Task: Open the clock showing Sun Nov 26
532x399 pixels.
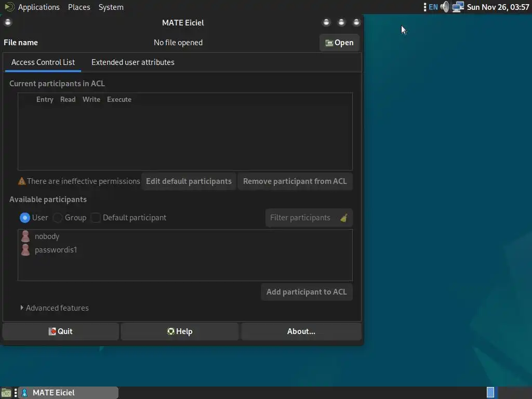Action: point(498,7)
